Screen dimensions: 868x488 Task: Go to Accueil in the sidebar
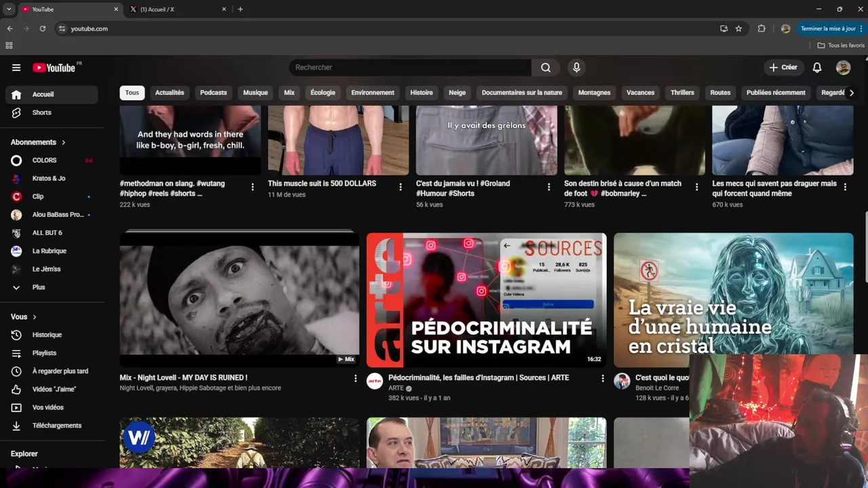point(52,94)
